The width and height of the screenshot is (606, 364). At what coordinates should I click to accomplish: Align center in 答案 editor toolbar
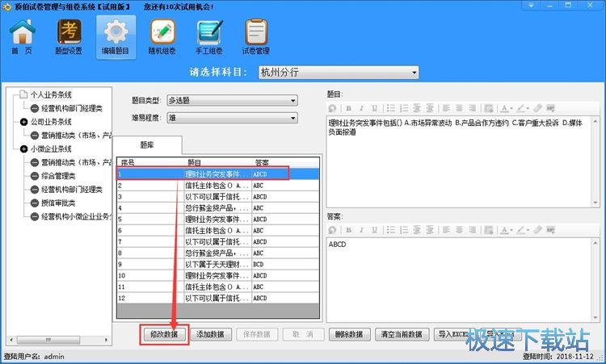(x=459, y=230)
